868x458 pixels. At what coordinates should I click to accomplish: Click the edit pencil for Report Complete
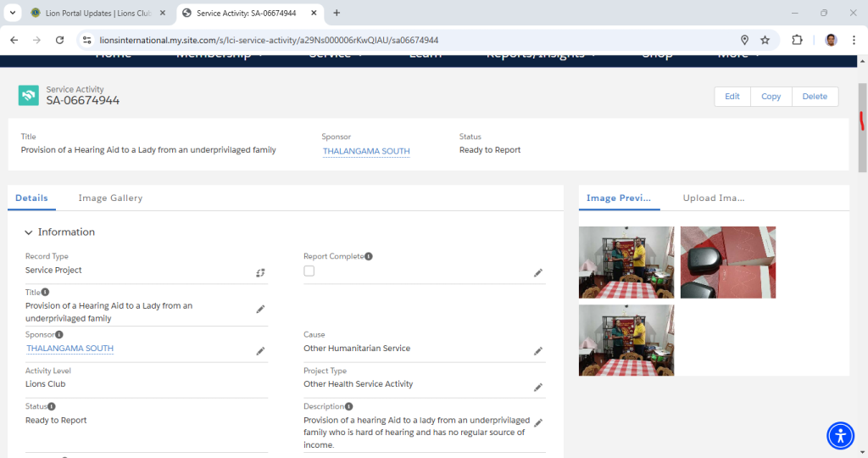[x=538, y=273]
